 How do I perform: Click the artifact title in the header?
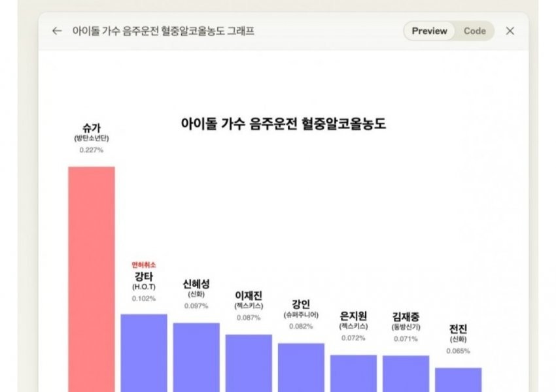click(x=163, y=31)
